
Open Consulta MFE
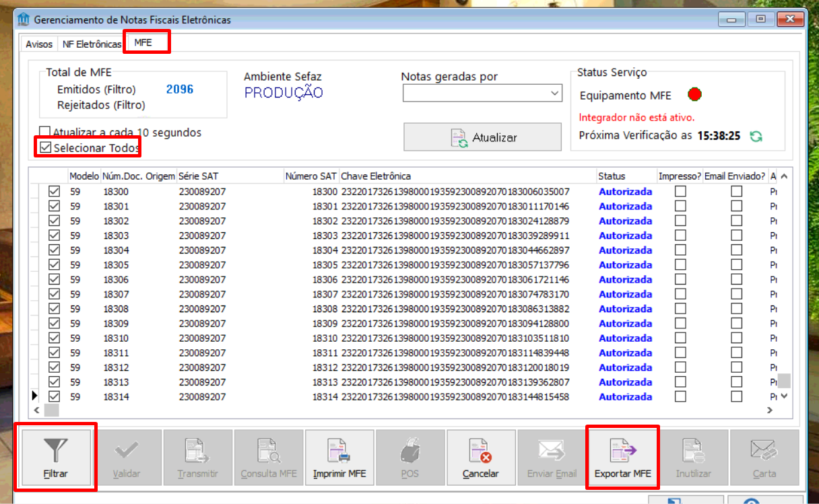(269, 458)
